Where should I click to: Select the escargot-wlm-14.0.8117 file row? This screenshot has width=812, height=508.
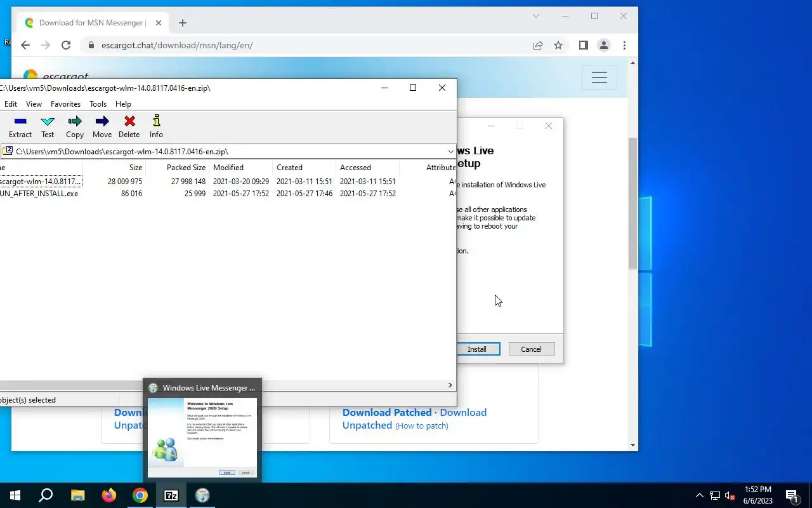click(228, 182)
